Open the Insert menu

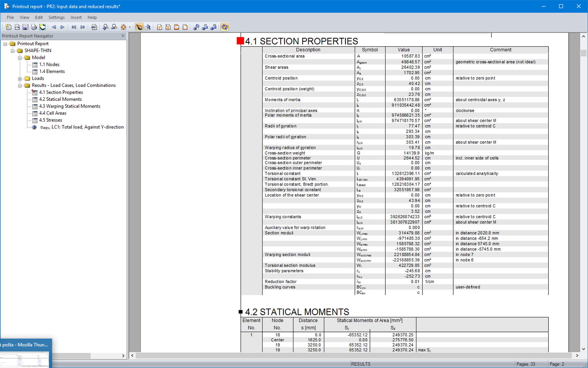(x=76, y=17)
